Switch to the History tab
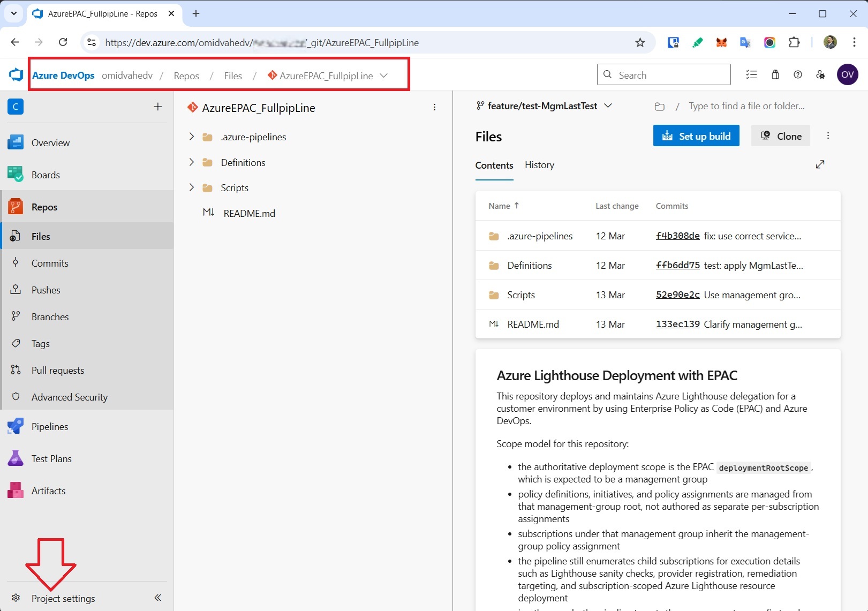The width and height of the screenshot is (868, 611). coord(539,165)
